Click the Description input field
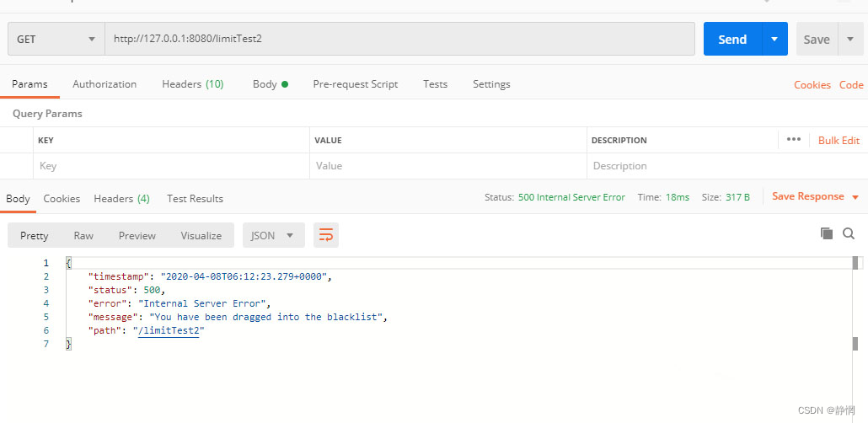Image resolution: width=868 pixels, height=423 pixels. (726, 165)
